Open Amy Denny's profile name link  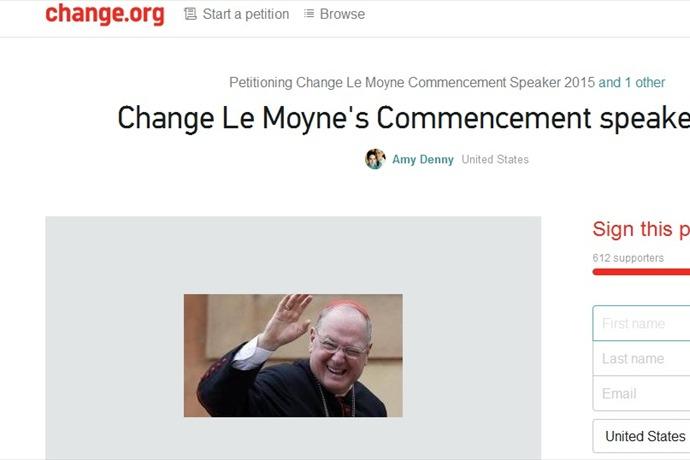tap(422, 159)
